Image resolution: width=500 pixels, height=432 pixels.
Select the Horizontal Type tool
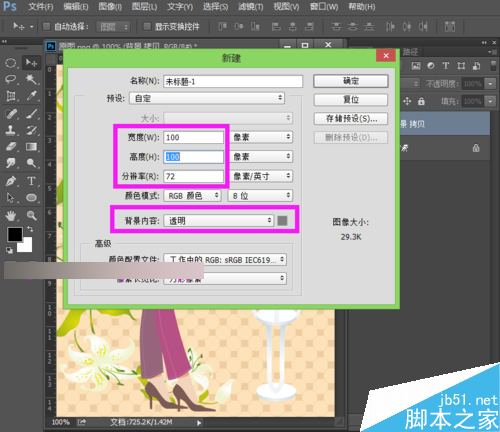point(31,181)
